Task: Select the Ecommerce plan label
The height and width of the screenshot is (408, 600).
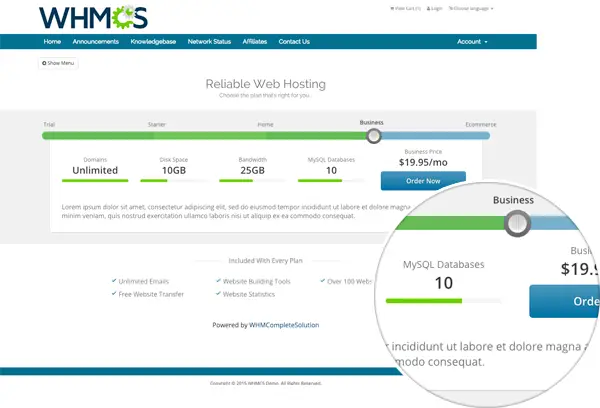Action: click(481, 124)
